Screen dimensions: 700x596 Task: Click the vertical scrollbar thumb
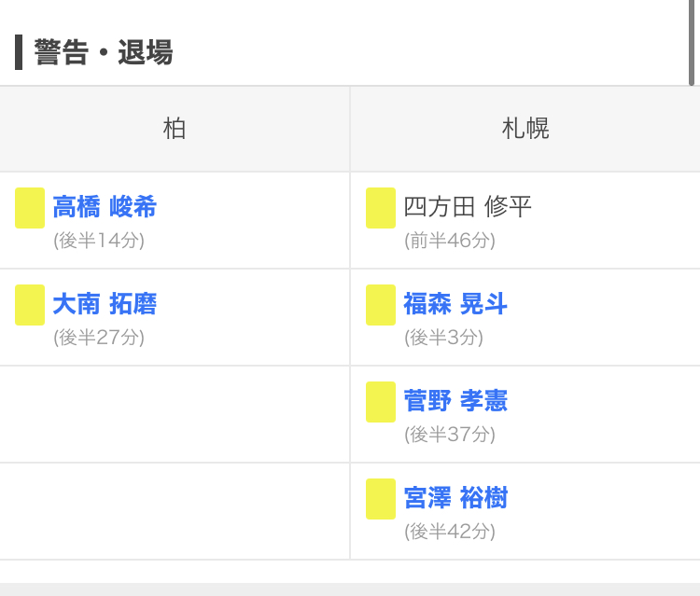point(692,42)
